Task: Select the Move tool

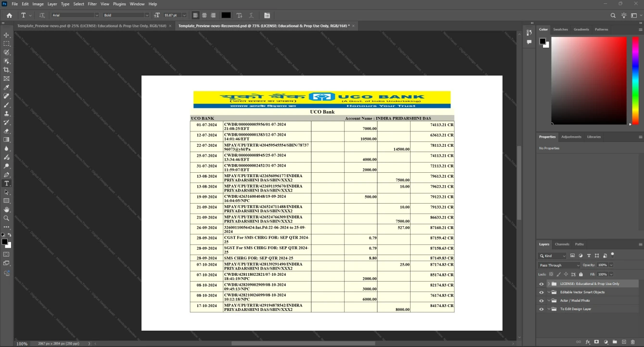Action: pos(6,35)
